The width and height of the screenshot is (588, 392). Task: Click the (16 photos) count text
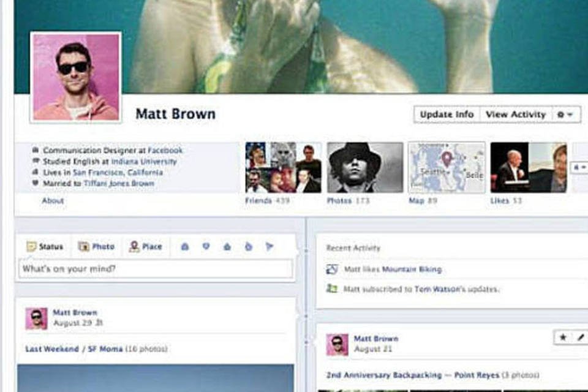[x=146, y=349]
